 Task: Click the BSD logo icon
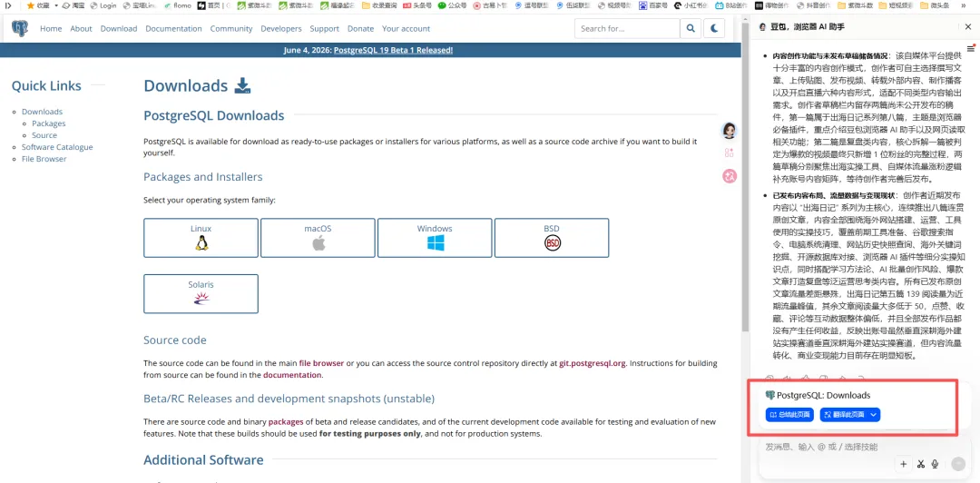point(552,242)
